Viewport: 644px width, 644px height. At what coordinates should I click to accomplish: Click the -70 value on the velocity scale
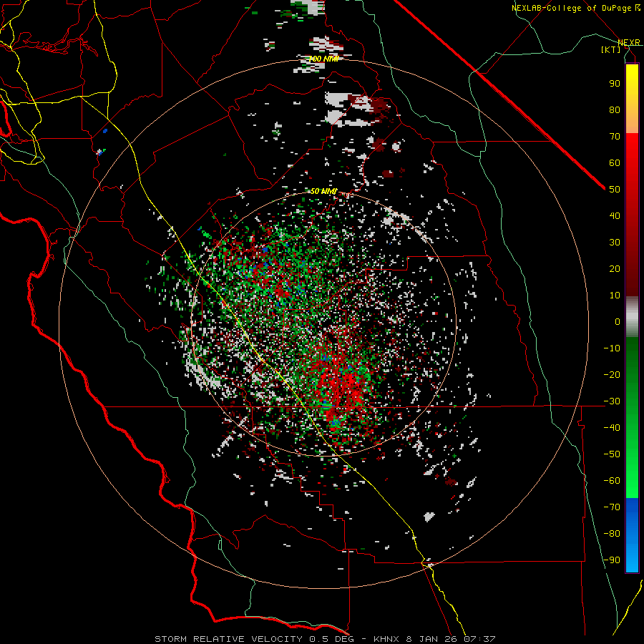612,507
